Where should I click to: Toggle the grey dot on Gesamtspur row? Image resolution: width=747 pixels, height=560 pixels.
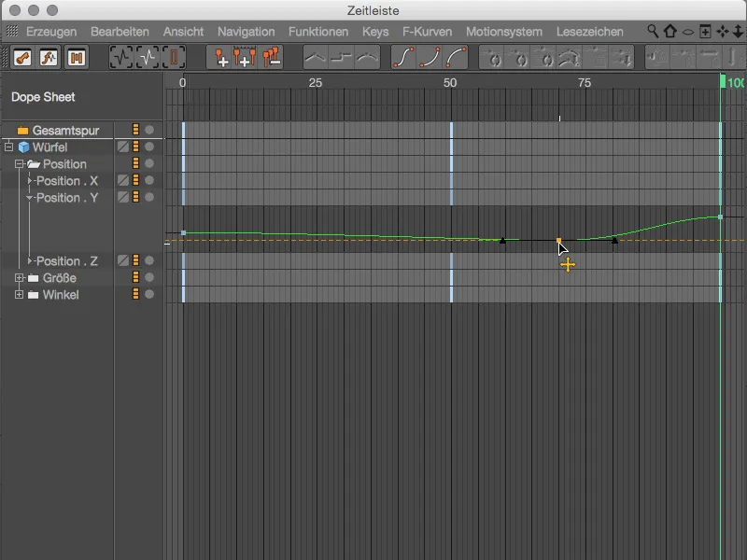coord(149,130)
